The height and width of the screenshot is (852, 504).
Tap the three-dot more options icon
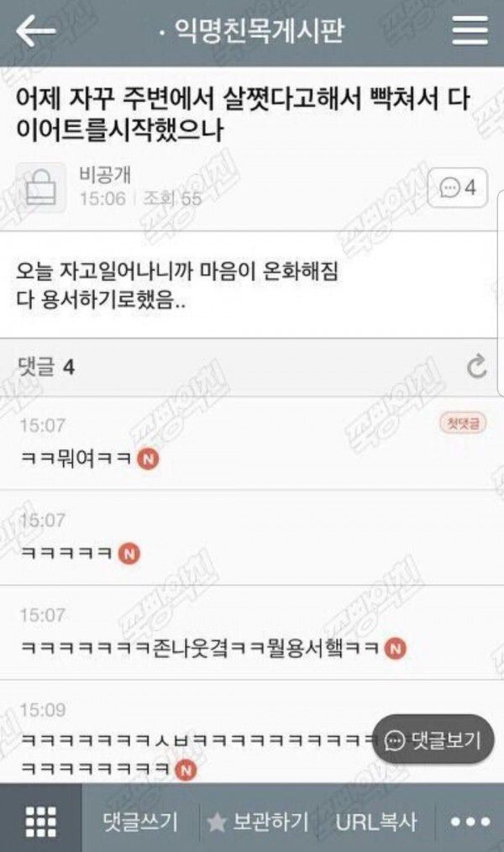click(470, 822)
